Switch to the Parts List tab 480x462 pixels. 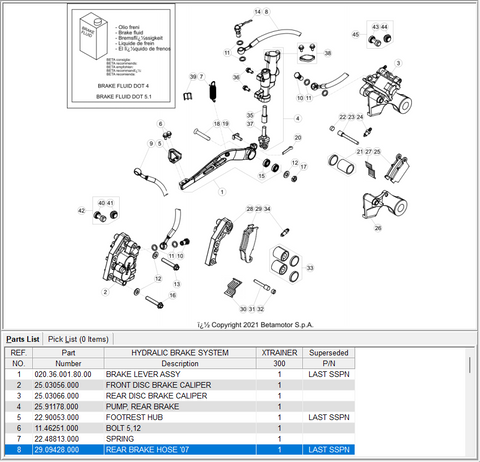click(23, 339)
